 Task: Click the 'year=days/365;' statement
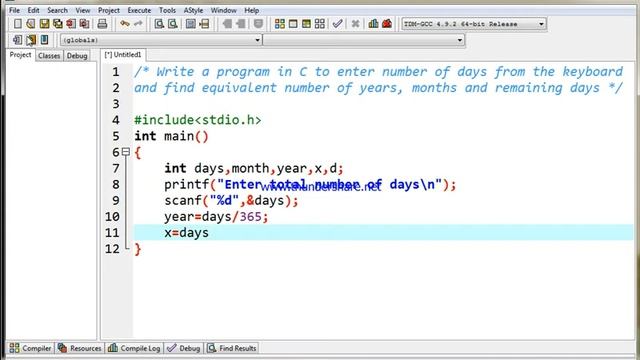point(216,217)
